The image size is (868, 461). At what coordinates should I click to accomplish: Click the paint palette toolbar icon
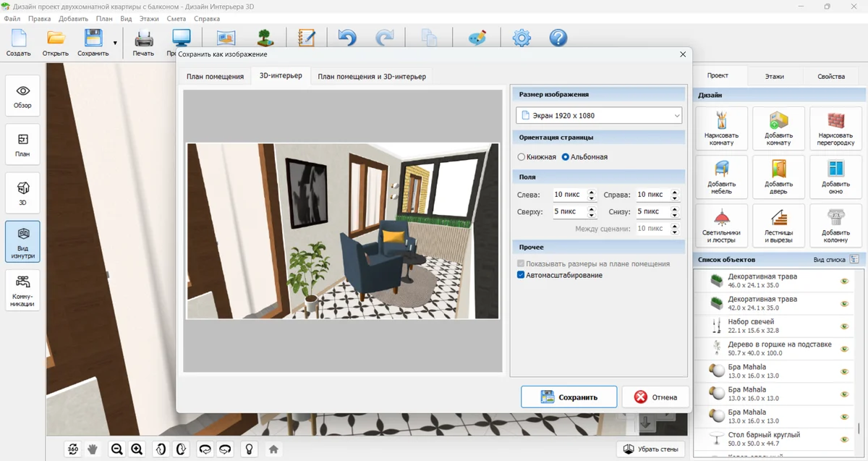click(x=477, y=38)
